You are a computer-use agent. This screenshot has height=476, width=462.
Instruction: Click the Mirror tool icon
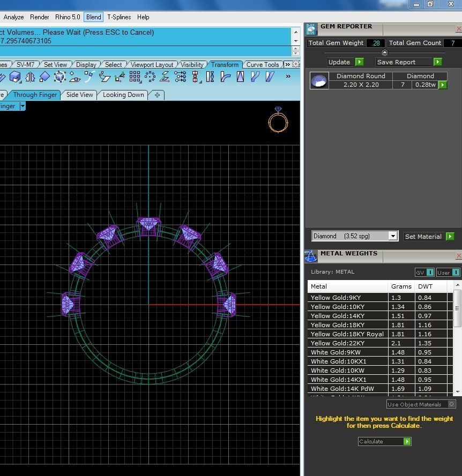[x=30, y=77]
